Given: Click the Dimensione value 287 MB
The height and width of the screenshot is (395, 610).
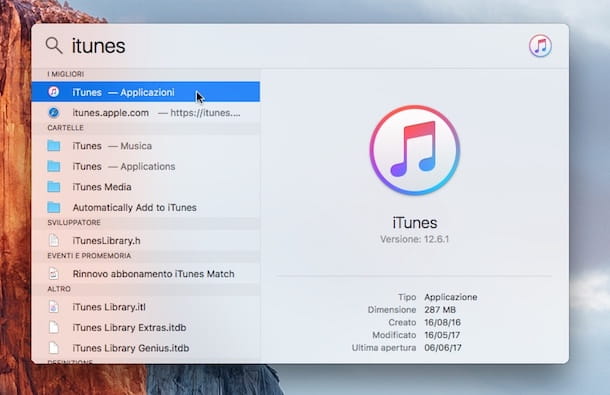Looking at the screenshot, I should point(440,310).
